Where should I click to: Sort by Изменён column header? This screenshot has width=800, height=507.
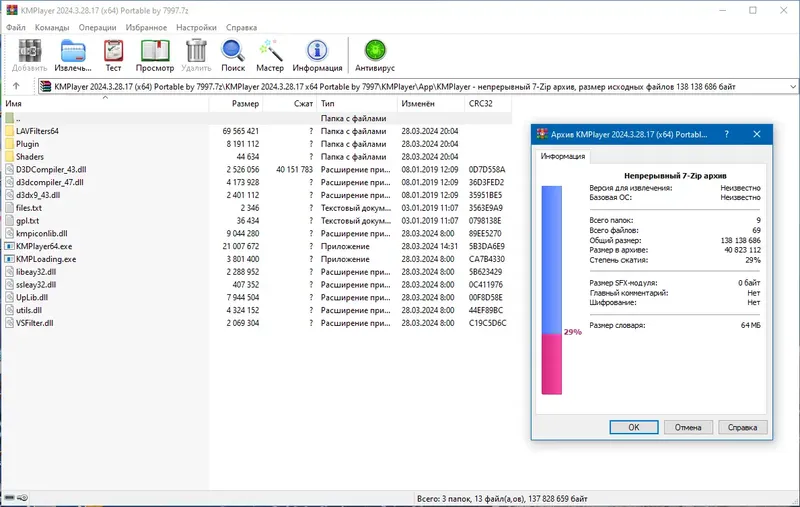[x=431, y=104]
